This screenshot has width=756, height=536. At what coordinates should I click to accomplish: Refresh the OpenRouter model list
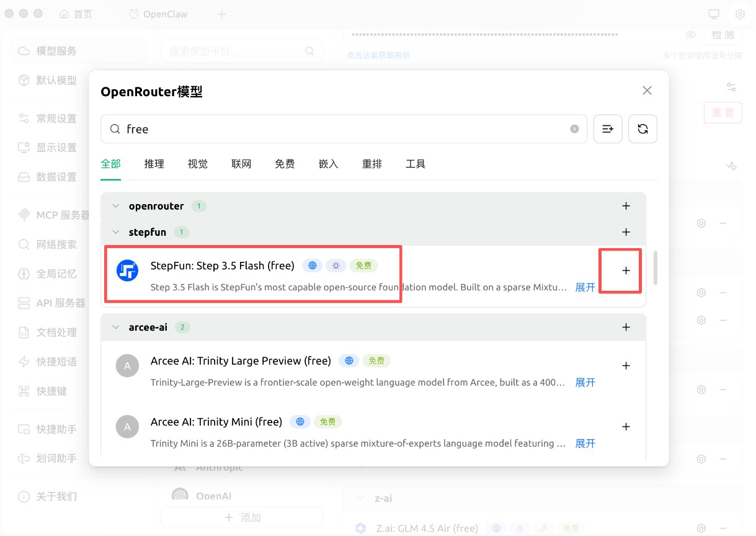(643, 128)
